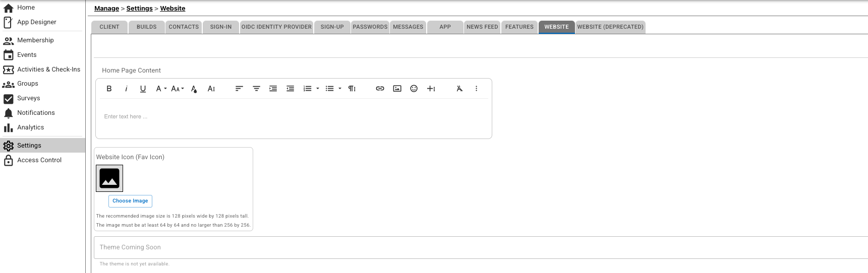This screenshot has height=273, width=868.
Task: Open Access Control in sidebar
Action: [x=42, y=160]
